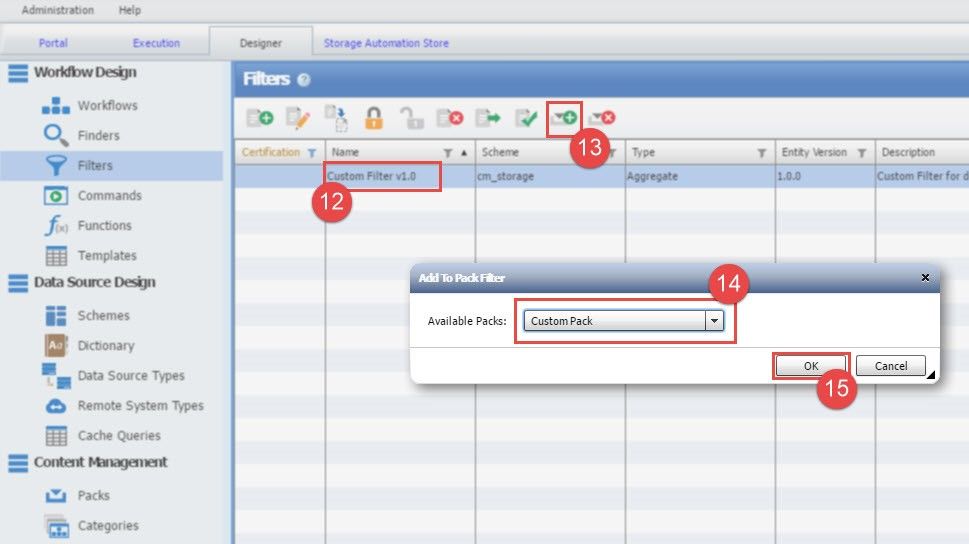Click the Remote System Types cloud icon
Image resolution: width=969 pixels, height=544 pixels.
(56, 406)
